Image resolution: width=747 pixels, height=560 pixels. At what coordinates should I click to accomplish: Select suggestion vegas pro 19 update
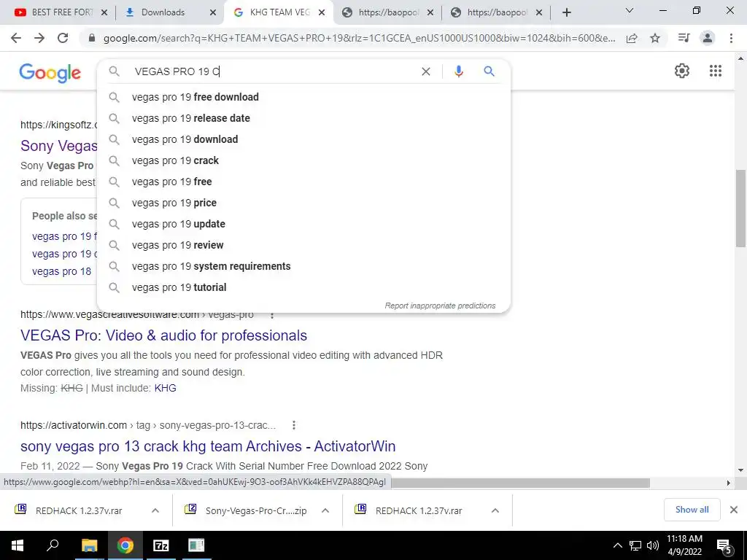[303, 224]
